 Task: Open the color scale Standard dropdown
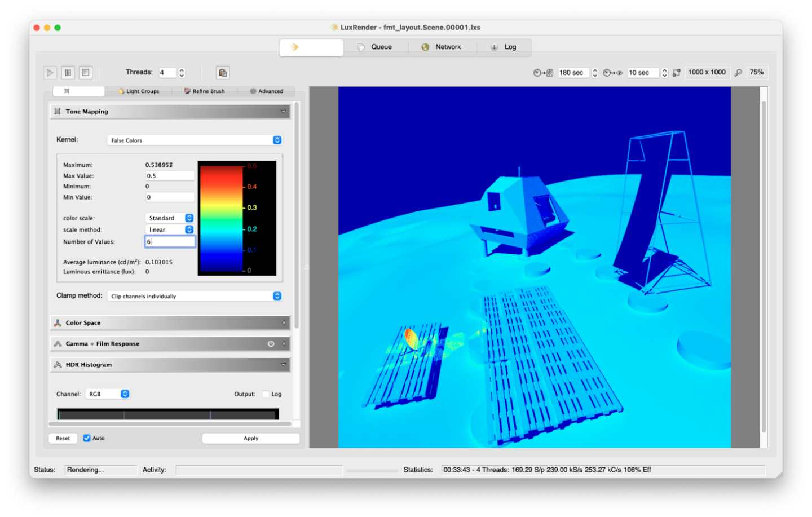coord(170,218)
